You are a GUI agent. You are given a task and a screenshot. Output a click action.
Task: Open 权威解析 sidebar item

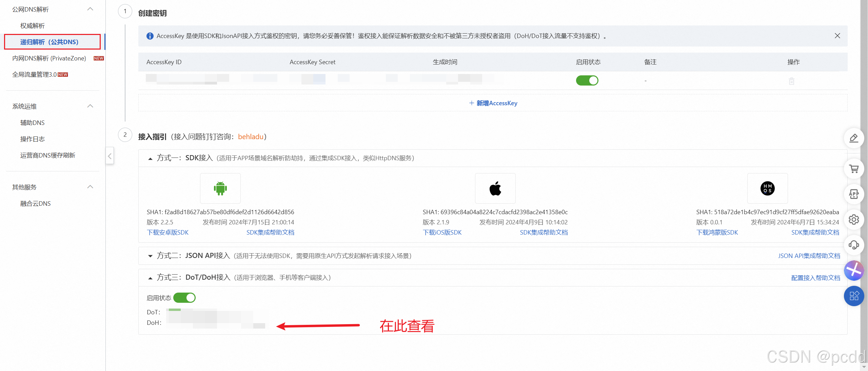[x=33, y=26]
